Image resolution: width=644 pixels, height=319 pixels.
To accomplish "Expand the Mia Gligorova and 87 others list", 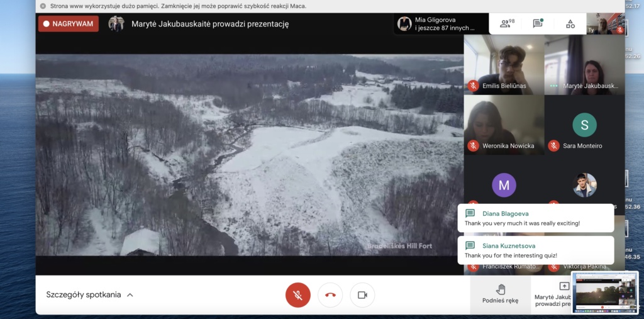I will click(440, 24).
